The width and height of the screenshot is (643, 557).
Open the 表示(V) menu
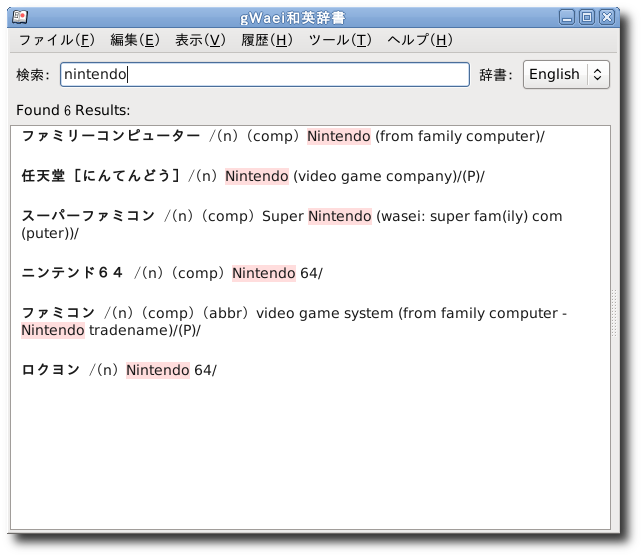pos(200,40)
